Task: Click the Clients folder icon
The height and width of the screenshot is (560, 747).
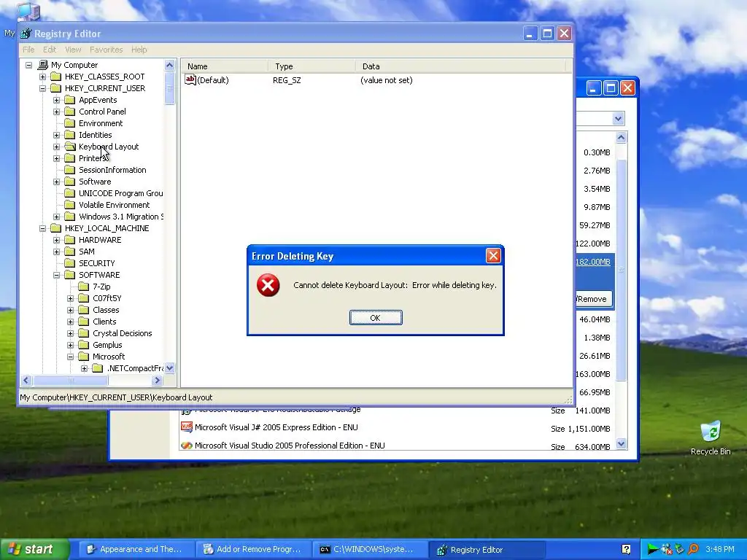Action: (x=83, y=322)
